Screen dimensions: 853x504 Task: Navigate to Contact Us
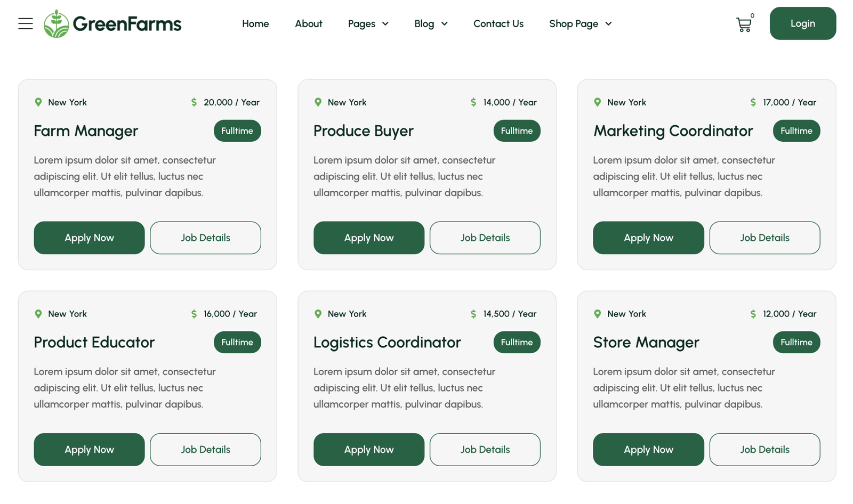click(x=498, y=24)
